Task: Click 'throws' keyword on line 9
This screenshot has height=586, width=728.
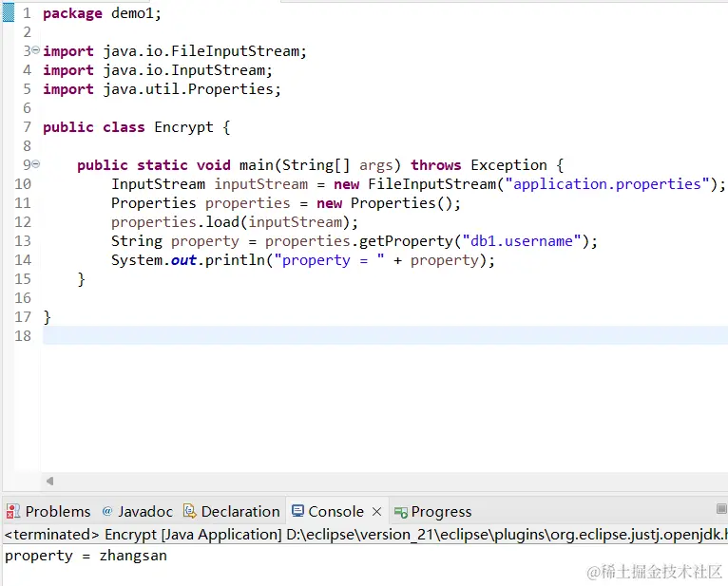Action: pos(436,164)
